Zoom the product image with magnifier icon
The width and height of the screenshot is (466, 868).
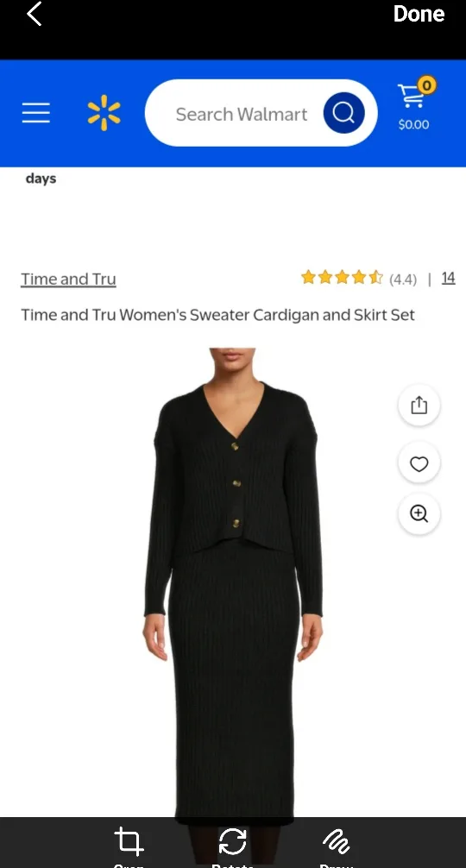click(x=419, y=513)
